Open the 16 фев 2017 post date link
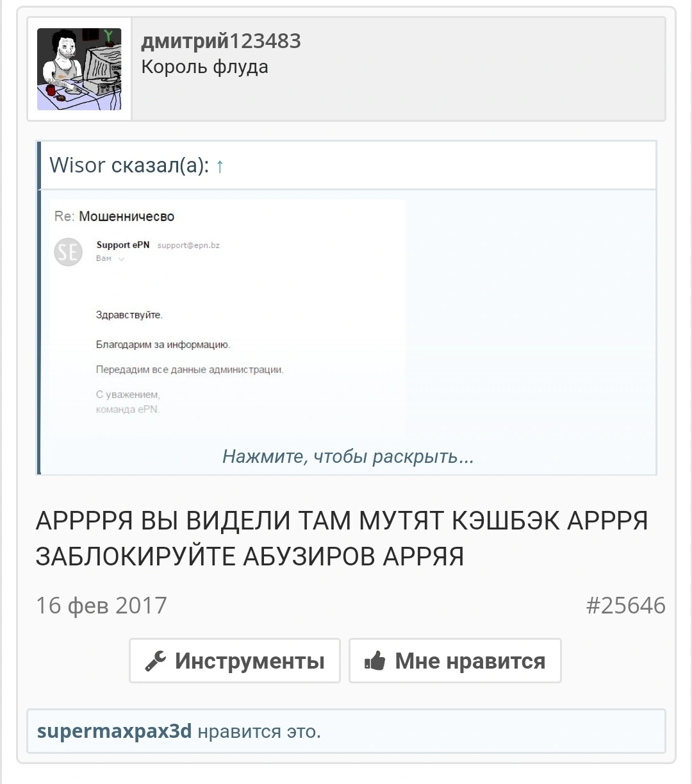 [101, 605]
